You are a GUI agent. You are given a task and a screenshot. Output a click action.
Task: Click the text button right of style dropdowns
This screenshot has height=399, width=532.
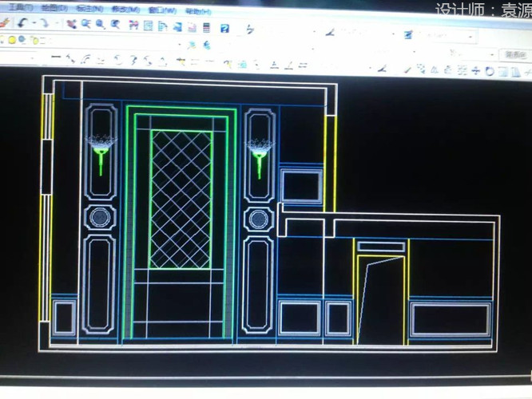(514, 54)
